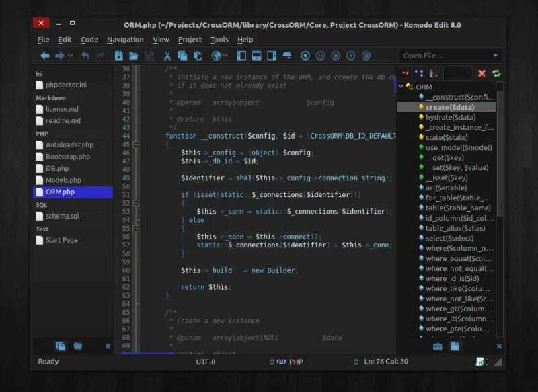Image resolution: width=538 pixels, height=392 pixels.
Task: Select __construct($confi... in the code browser
Action: [447, 97]
